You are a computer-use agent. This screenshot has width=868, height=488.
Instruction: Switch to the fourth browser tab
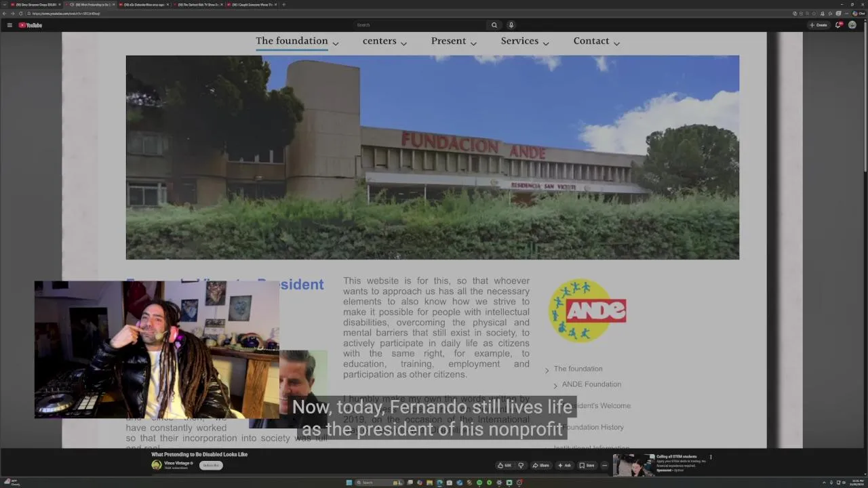(197, 5)
